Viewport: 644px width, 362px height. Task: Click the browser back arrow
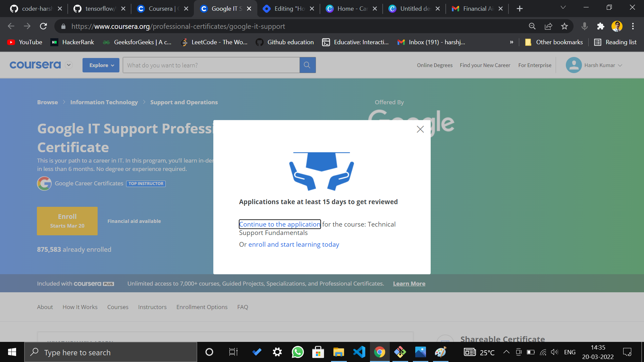[x=11, y=26]
